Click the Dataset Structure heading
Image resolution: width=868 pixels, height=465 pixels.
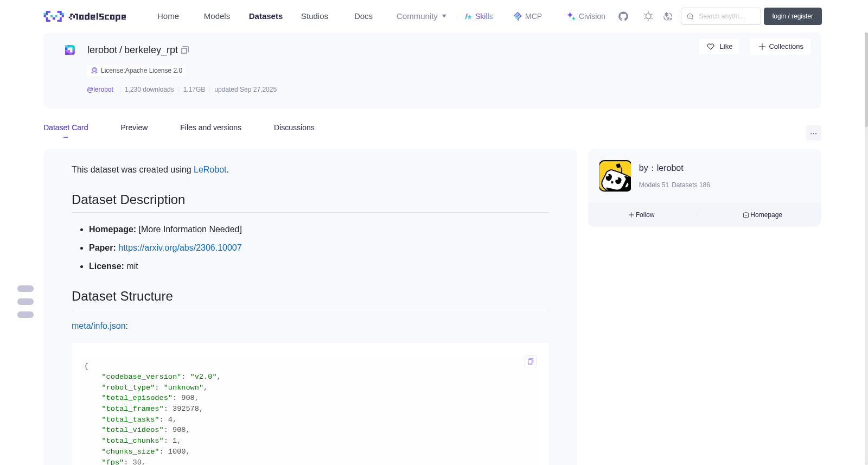122,296
